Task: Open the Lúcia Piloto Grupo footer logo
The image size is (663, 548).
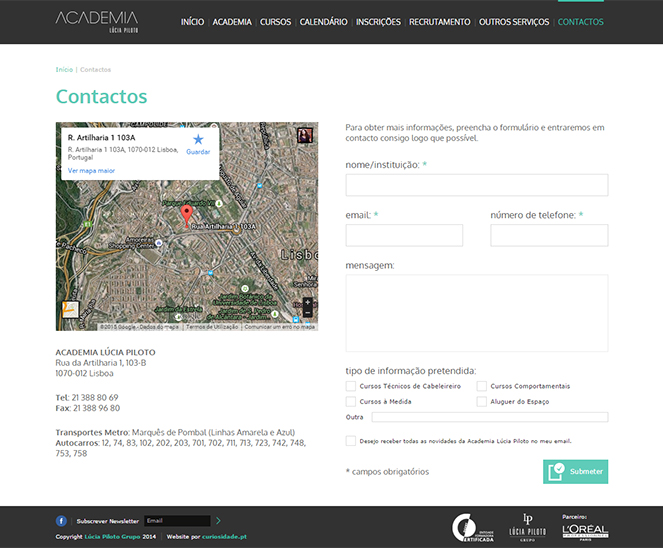Action: (528, 527)
